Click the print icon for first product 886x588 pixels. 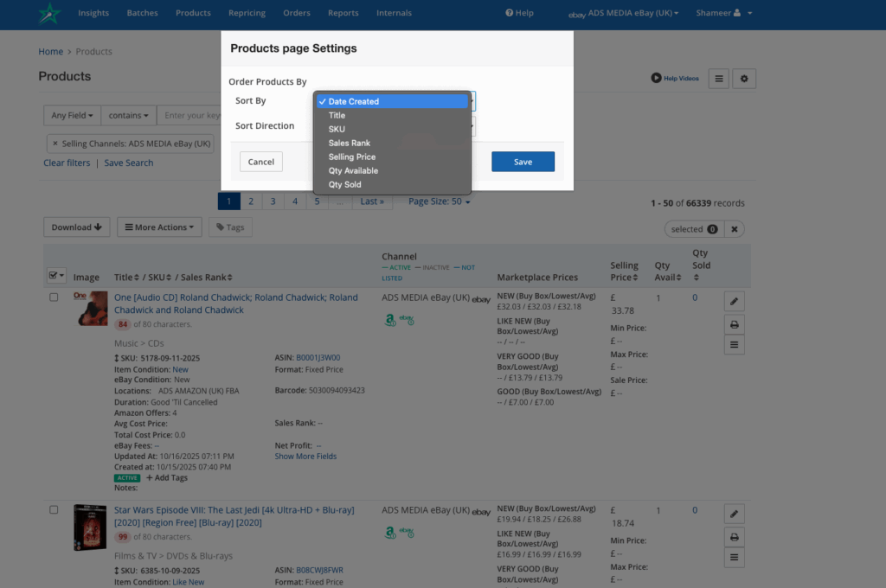tap(734, 324)
